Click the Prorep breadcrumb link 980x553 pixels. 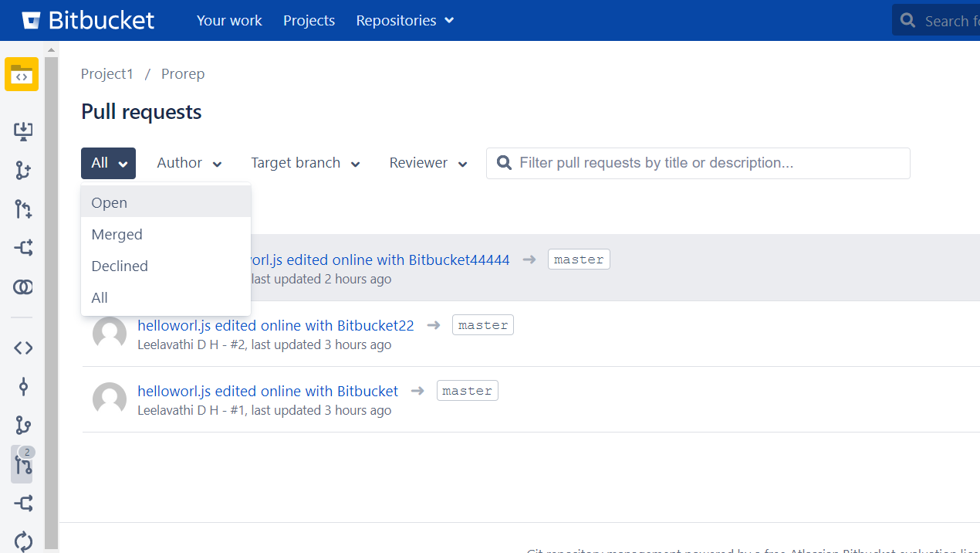coord(183,74)
